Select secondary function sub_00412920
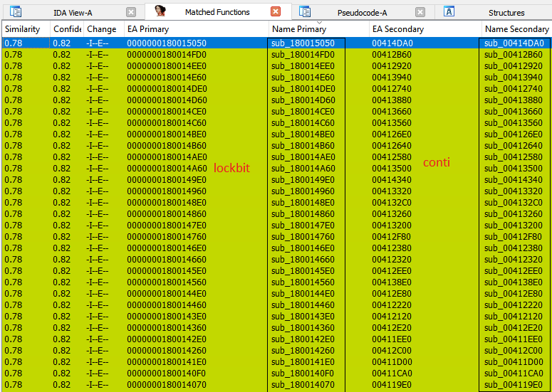The height and width of the screenshot is (392, 552). tap(514, 66)
